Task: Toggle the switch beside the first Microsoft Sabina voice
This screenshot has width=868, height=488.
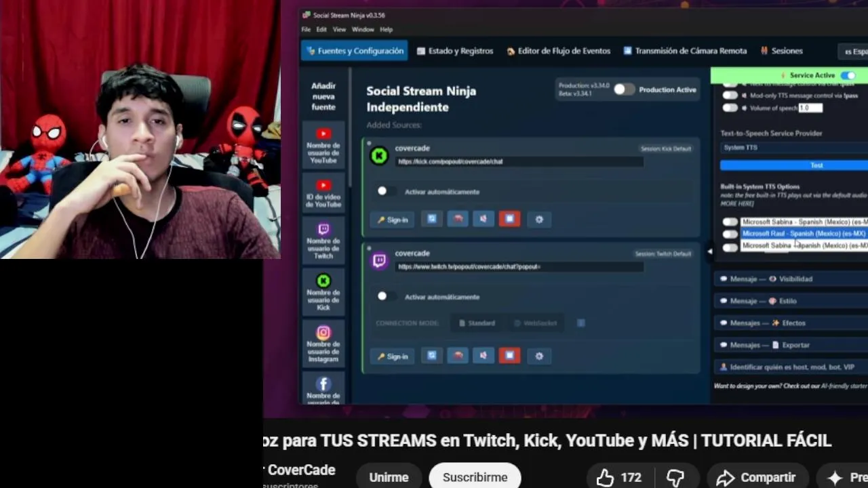Action: 730,222
